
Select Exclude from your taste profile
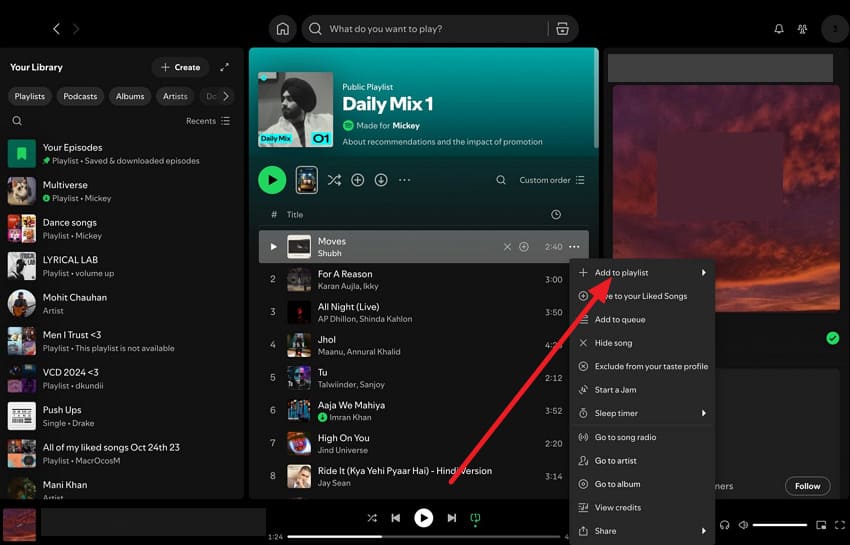click(642, 366)
